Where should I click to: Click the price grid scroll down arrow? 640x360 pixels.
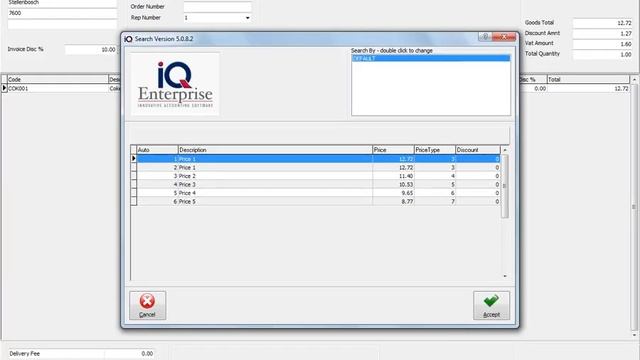coord(505,276)
